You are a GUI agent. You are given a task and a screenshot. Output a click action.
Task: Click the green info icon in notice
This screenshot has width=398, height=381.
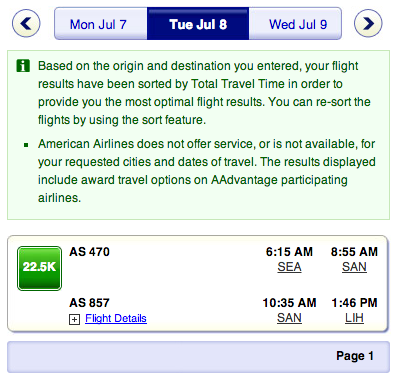[x=23, y=66]
